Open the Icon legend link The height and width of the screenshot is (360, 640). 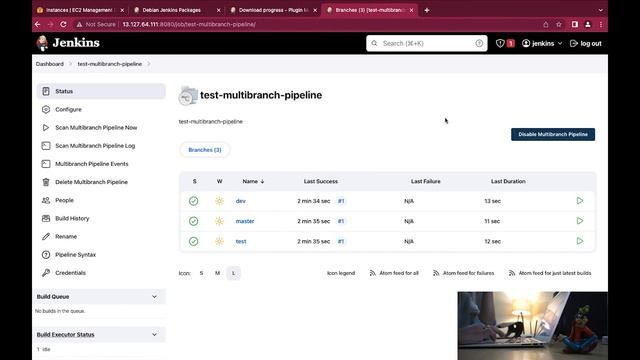click(x=341, y=273)
